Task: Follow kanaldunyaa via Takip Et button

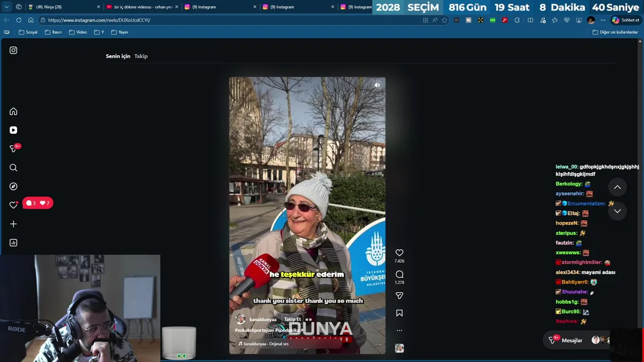Action: pos(292,319)
